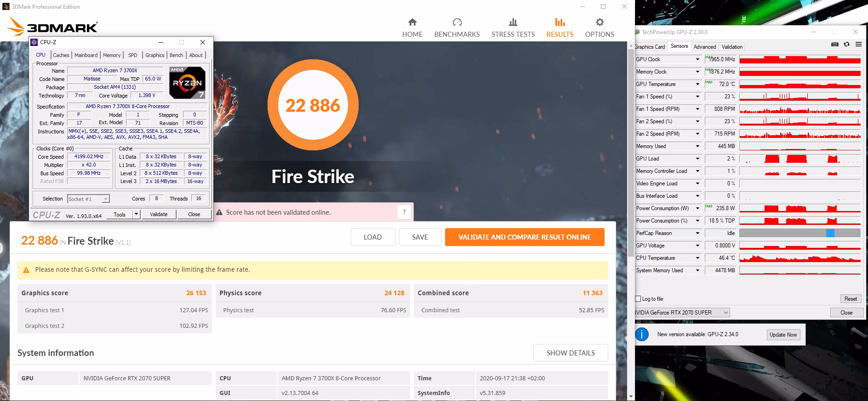Image resolution: width=868 pixels, height=401 pixels.
Task: Open the Mainboard tab in CPU-Z
Action: point(86,55)
